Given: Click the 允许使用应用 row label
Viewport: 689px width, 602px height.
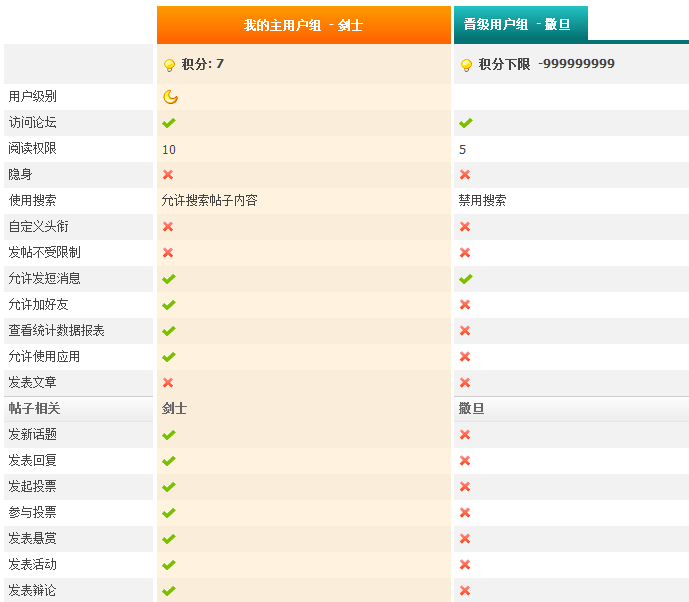Looking at the screenshot, I should 44,356.
